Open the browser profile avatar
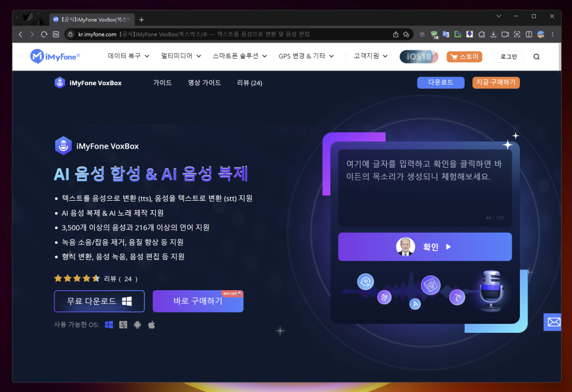This screenshot has height=392, width=572. click(x=541, y=34)
